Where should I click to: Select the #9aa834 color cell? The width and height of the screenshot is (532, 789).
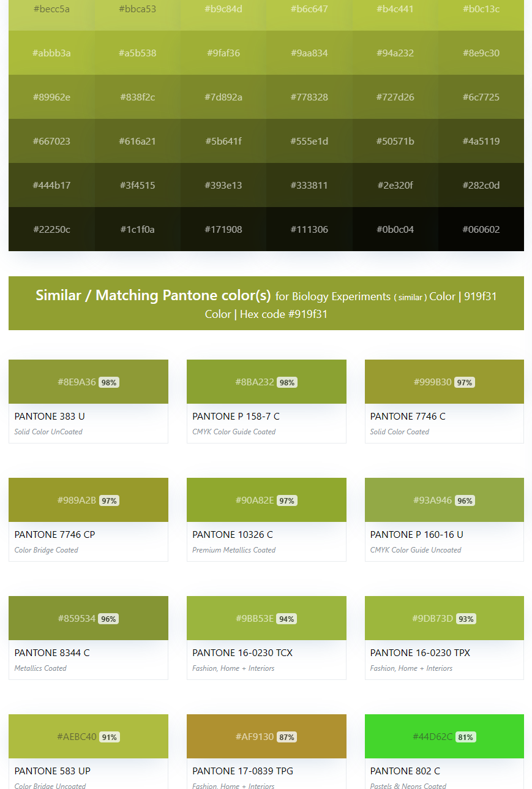(309, 53)
